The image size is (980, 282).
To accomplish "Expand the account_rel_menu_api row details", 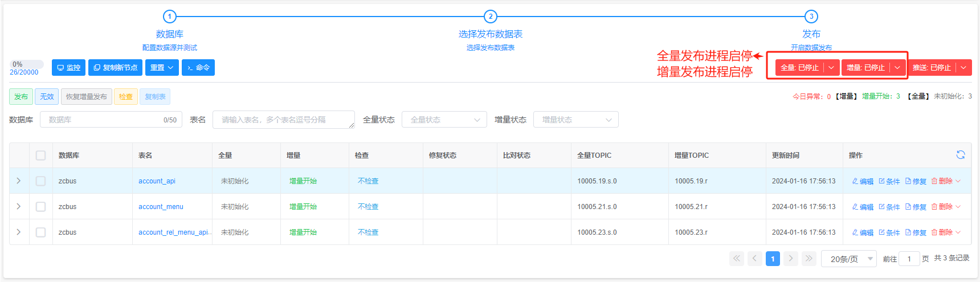I will click(x=19, y=232).
